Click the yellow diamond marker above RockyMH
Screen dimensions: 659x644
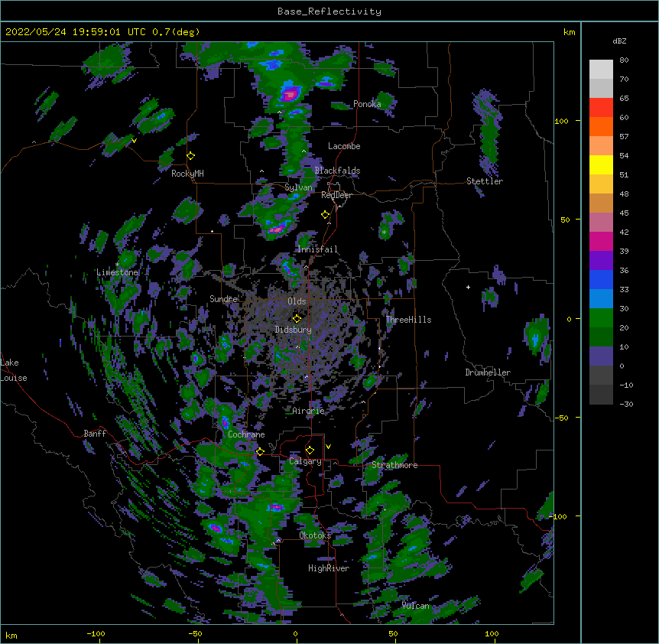click(190, 156)
